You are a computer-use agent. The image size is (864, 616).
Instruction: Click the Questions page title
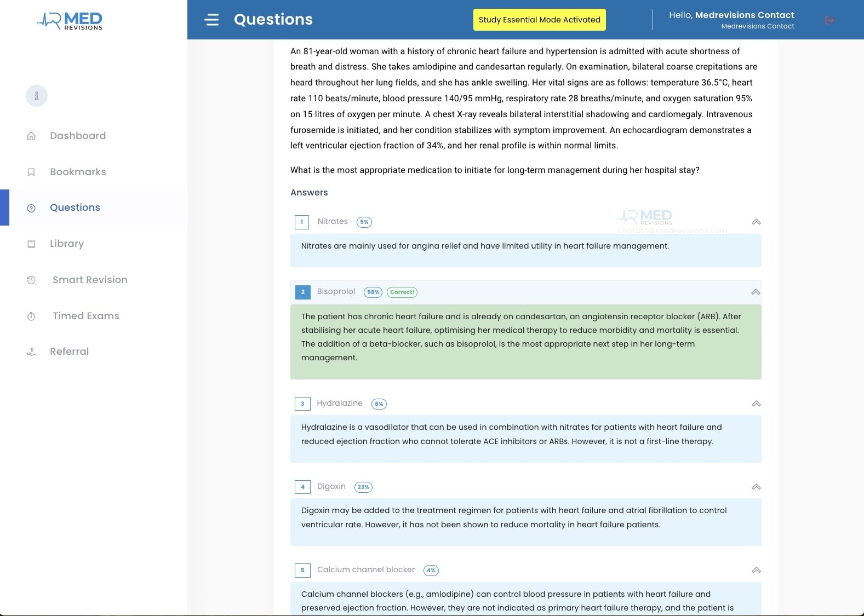pos(273,20)
